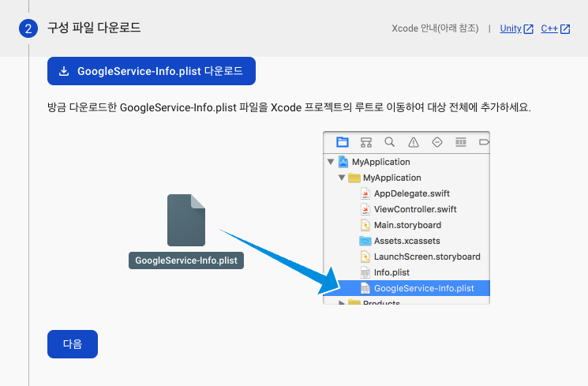Click the large gray document file icon
Viewport: 588px width, 386px height.
coord(186,220)
